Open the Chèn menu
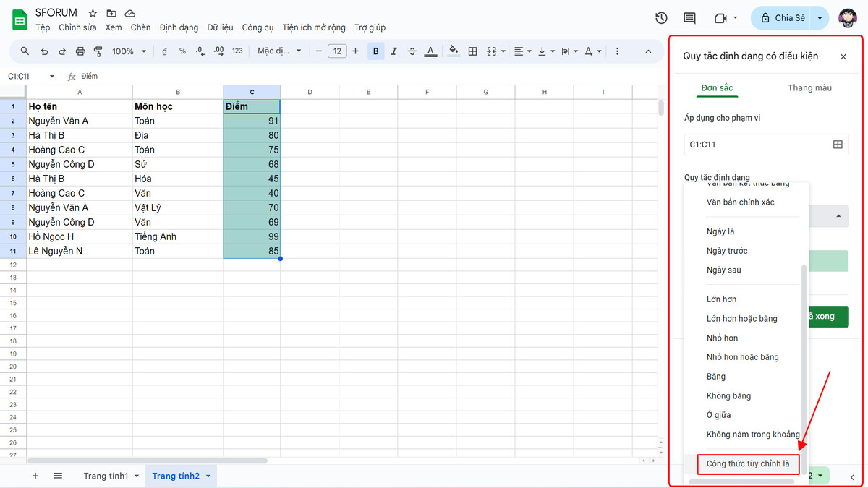This screenshot has width=868, height=488. (x=140, y=27)
